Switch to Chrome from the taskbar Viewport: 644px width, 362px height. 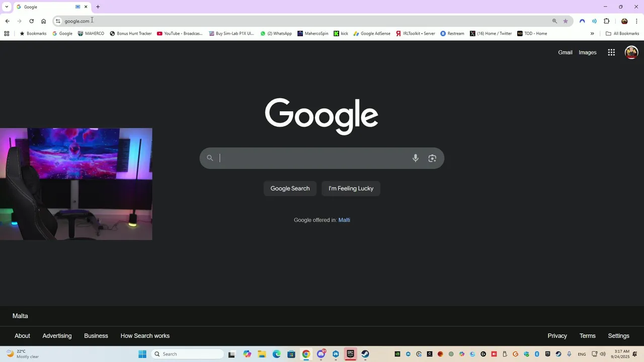(x=306, y=354)
